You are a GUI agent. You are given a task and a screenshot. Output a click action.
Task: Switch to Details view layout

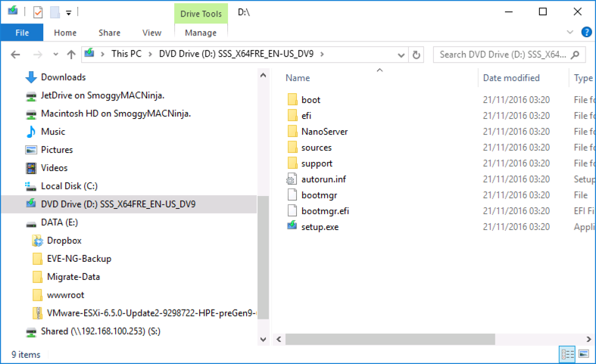click(567, 354)
